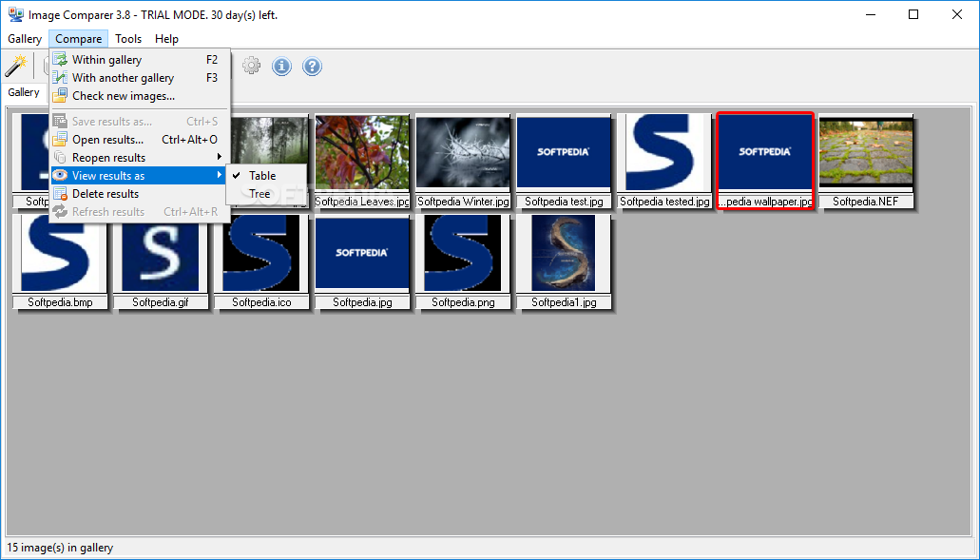Select the highlighted Softpedia wallpaper.jpg thumbnail

pos(765,161)
